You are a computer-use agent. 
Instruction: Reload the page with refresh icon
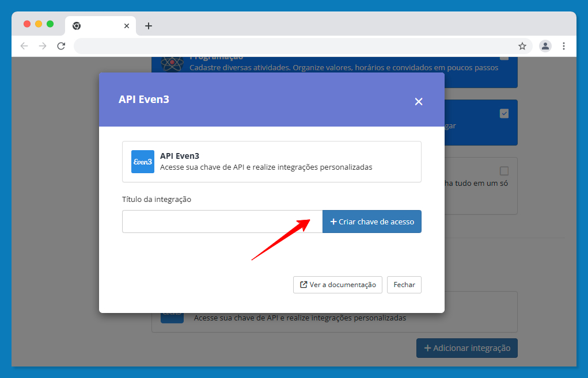[x=61, y=46]
